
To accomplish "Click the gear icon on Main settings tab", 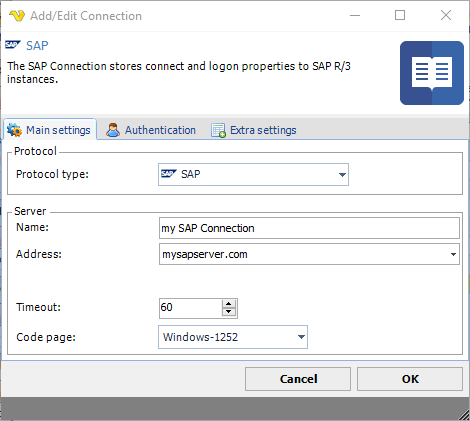I will pyautogui.click(x=14, y=130).
